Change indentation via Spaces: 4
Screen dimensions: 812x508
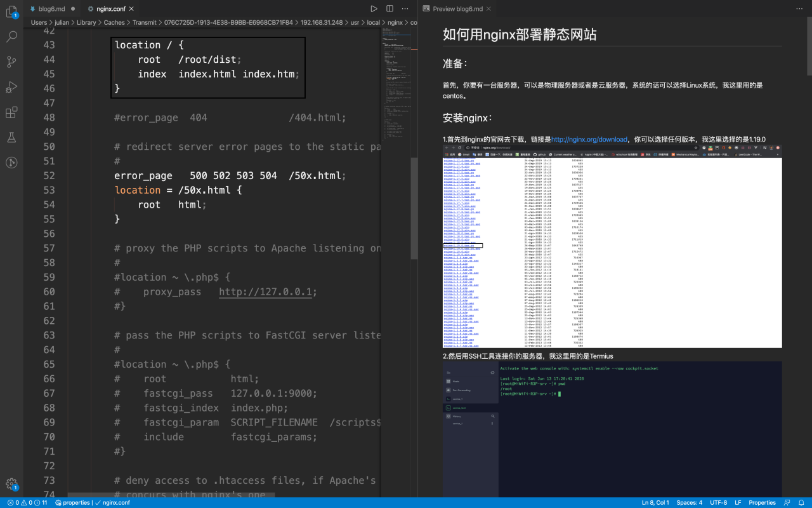coord(690,502)
